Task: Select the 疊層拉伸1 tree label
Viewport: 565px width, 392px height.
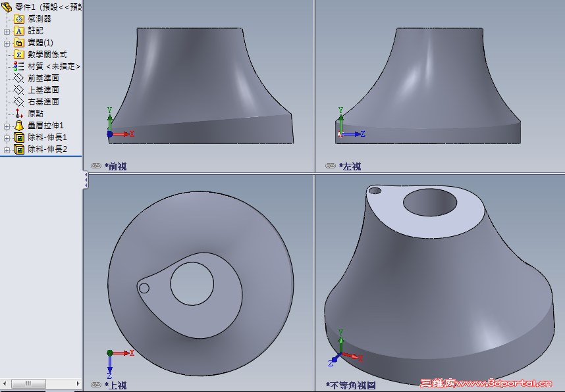Action: click(45, 126)
